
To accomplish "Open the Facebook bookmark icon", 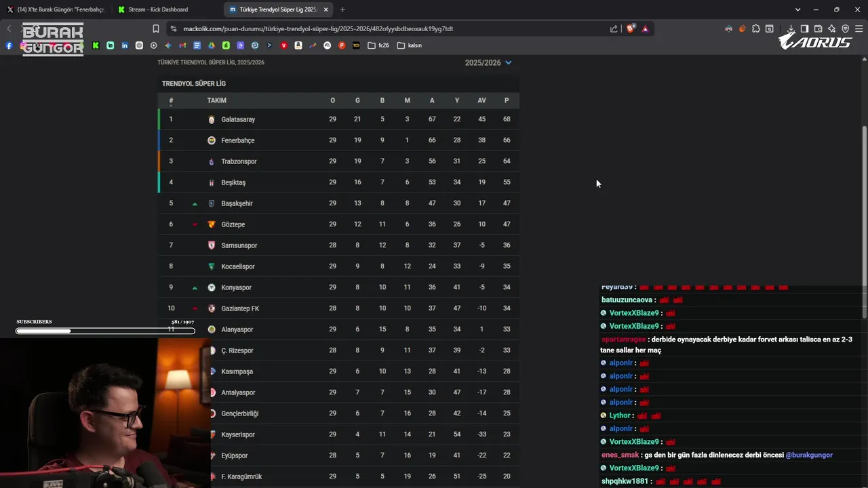I will [x=9, y=45].
